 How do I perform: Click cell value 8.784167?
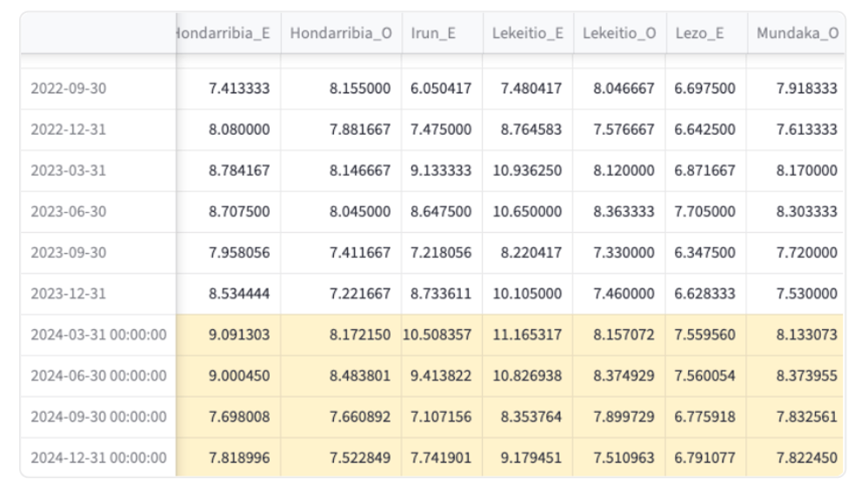[x=239, y=170]
